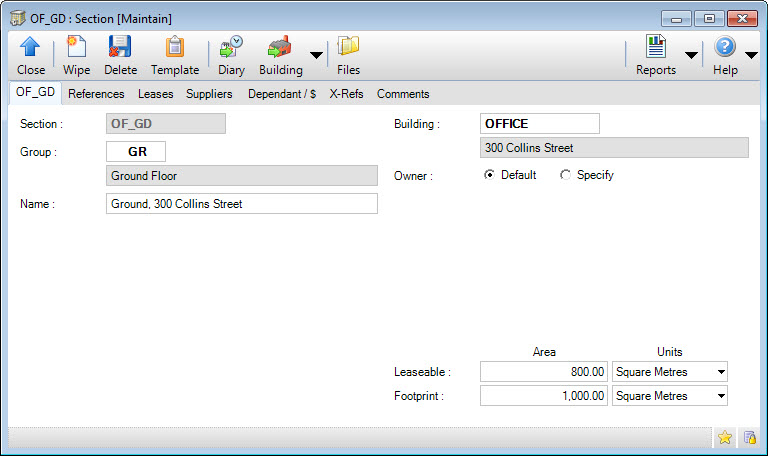This screenshot has height=456, width=768.
Task: Delete this section record
Action: click(x=120, y=56)
